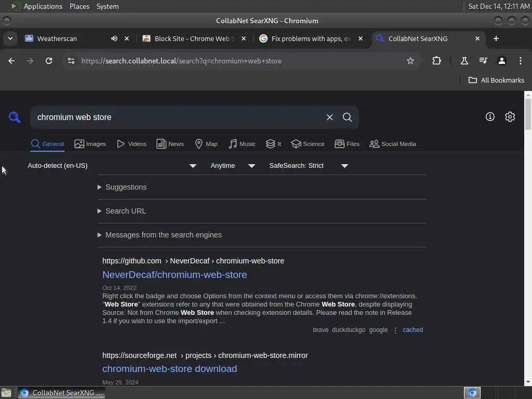Select the Science search category

point(308,144)
